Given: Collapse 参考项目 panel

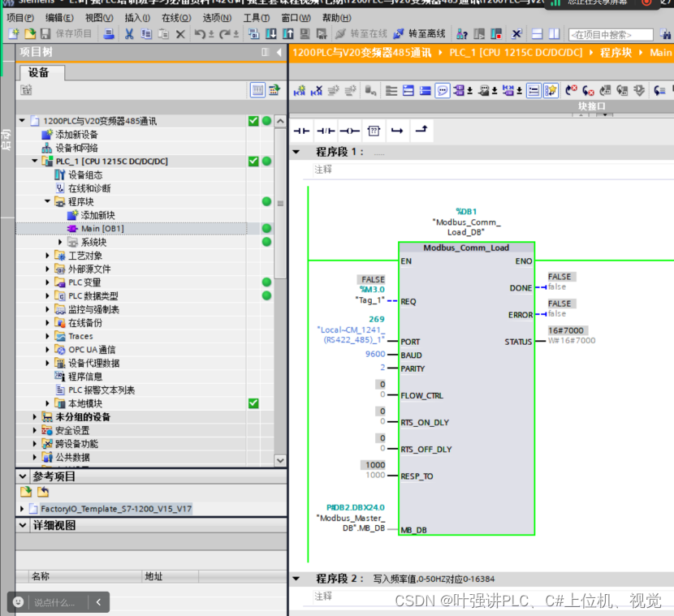Looking at the screenshot, I should [x=23, y=476].
